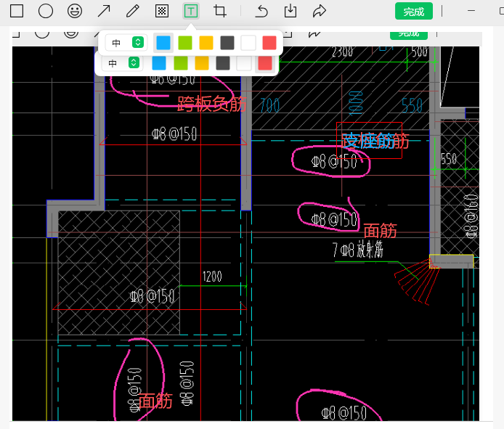Image resolution: width=504 pixels, height=429 pixels.
Task: Select the ellipse annotation tool
Action: click(46, 11)
